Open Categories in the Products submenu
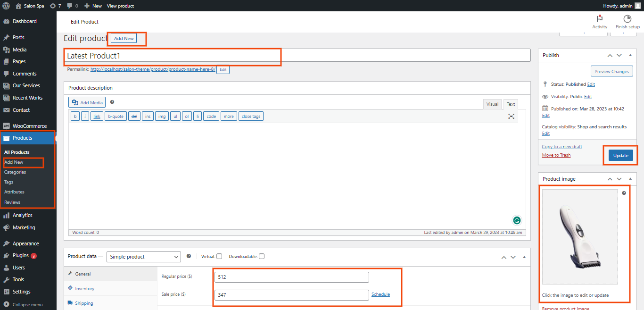This screenshot has height=310, width=644. [x=15, y=172]
